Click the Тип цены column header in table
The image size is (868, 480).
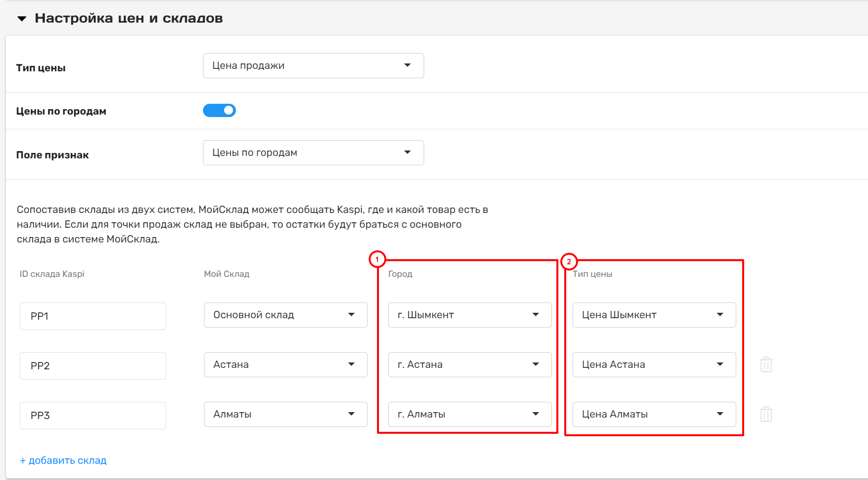click(x=592, y=274)
